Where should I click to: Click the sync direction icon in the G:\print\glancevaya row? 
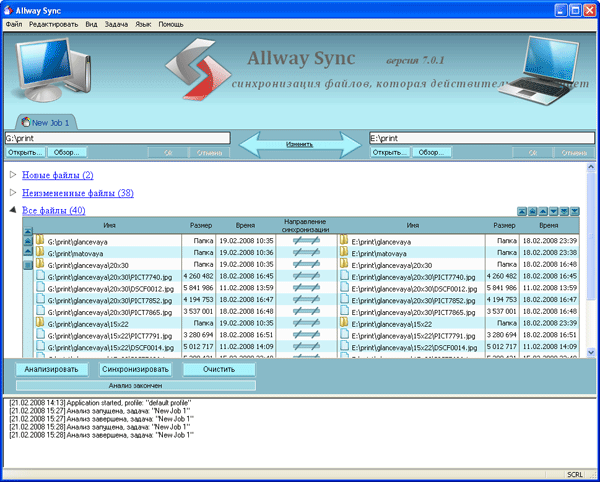click(306, 241)
